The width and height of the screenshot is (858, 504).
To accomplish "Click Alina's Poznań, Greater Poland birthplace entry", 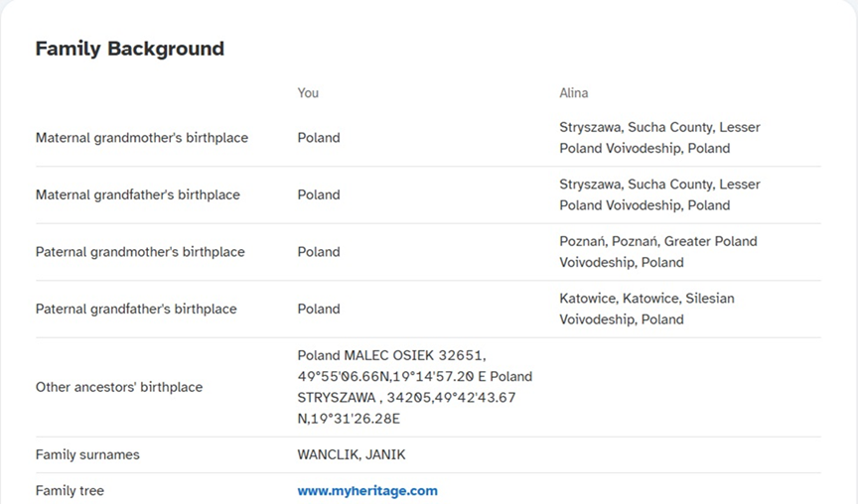I will 658,252.
